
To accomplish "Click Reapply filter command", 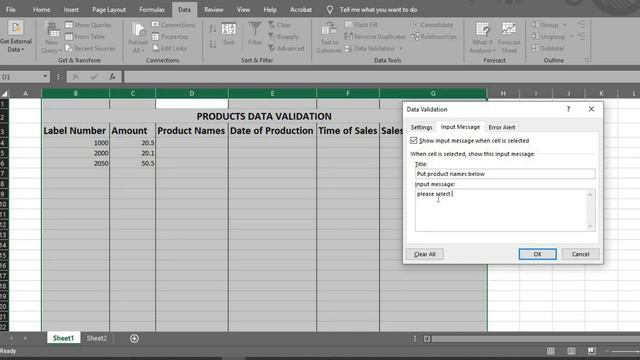I will tap(284, 37).
